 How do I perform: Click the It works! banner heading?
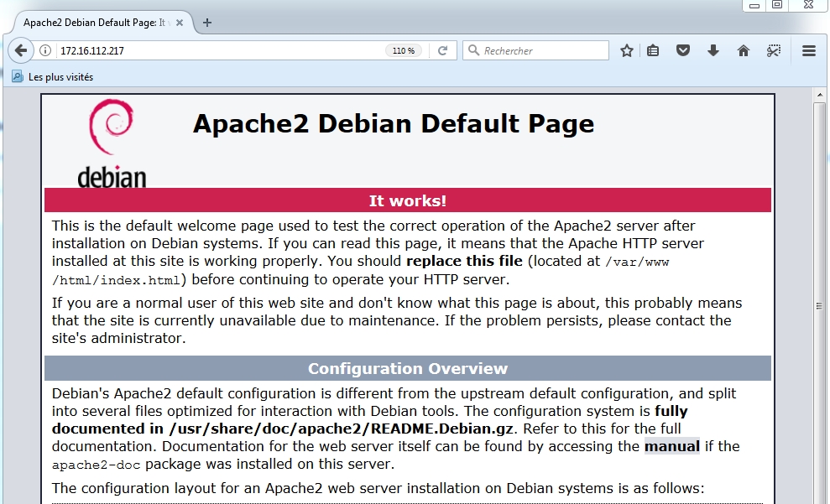click(x=408, y=200)
